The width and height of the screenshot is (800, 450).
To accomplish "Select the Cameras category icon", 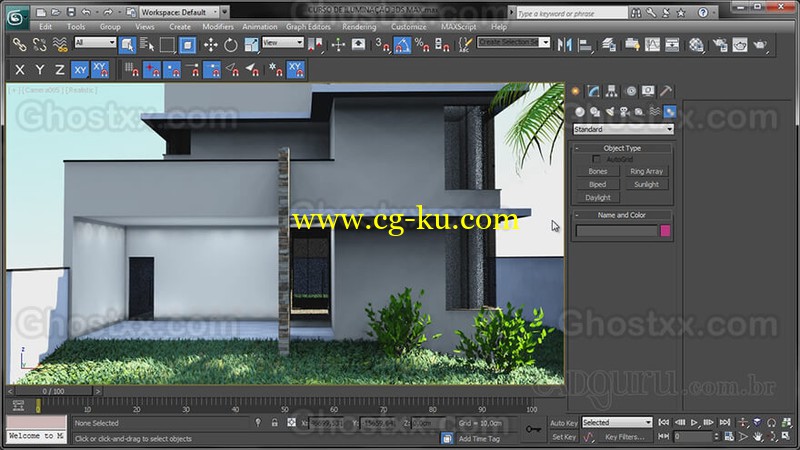I will pos(624,112).
